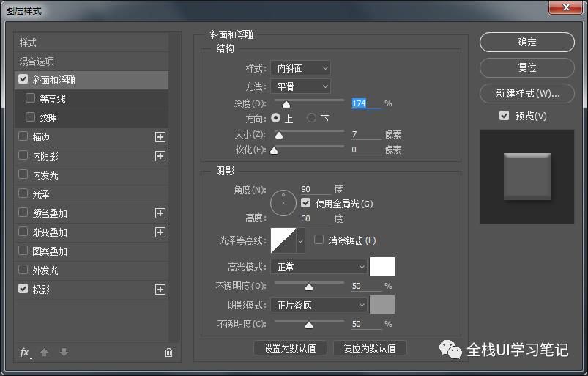
Task: Click the plus icon beside 描边
Action: coord(160,137)
